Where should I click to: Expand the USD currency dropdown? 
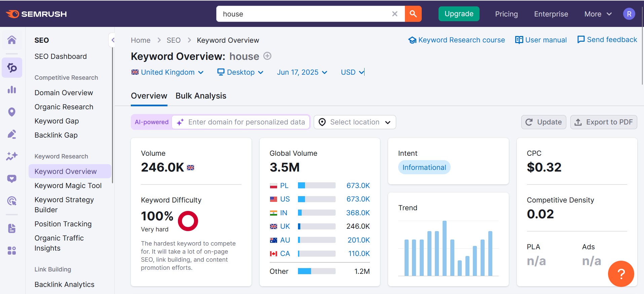coord(352,72)
